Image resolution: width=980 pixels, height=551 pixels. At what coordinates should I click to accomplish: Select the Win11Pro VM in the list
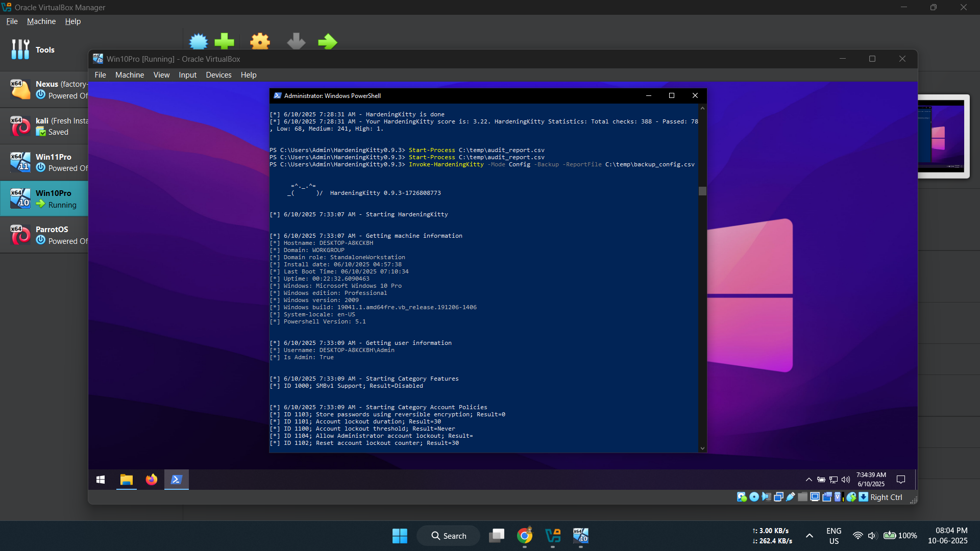[44, 162]
